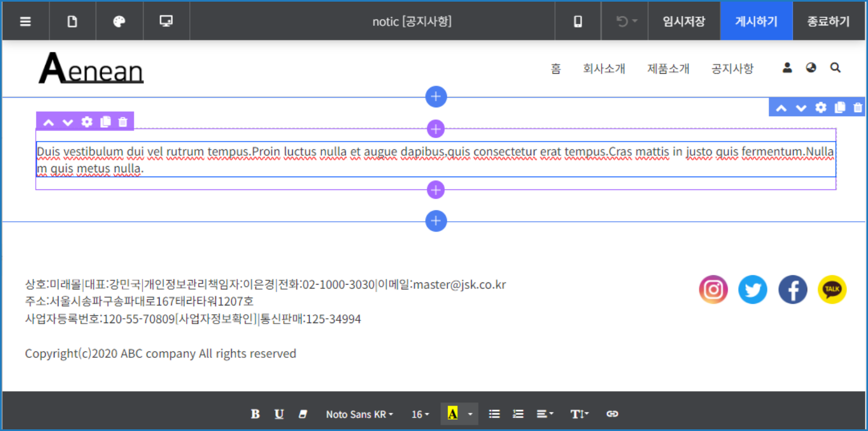Open the design palette icon
Screen dimensions: 868x431
coord(119,21)
